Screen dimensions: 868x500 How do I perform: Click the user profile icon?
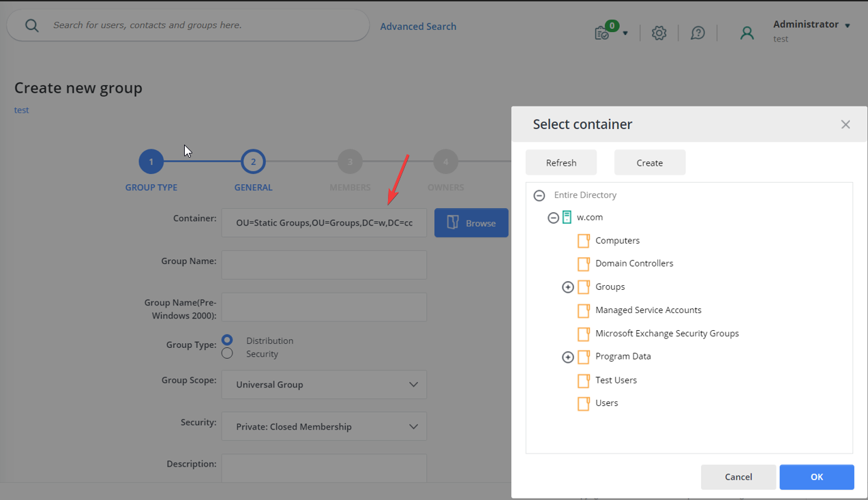[747, 32]
